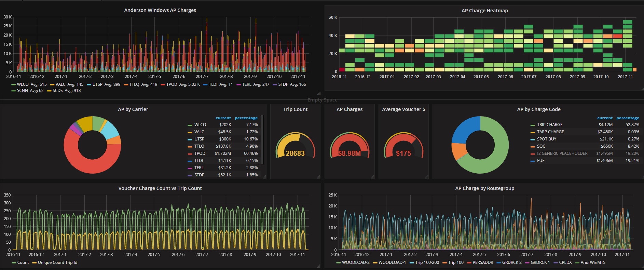Sort AP by Carrier legend by current column

pos(223,118)
